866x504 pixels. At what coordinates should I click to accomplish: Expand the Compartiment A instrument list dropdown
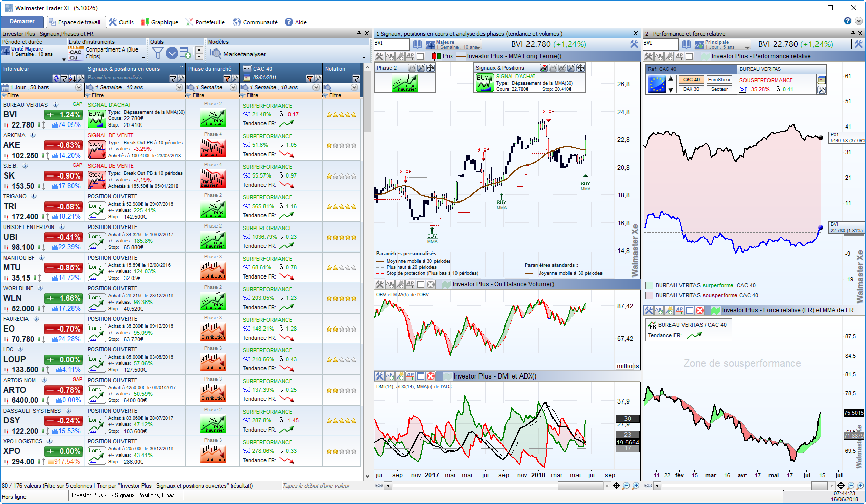click(x=142, y=58)
